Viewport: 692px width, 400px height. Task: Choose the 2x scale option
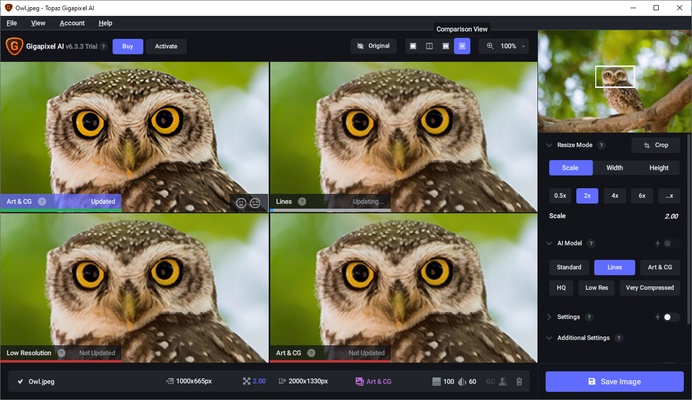[587, 196]
